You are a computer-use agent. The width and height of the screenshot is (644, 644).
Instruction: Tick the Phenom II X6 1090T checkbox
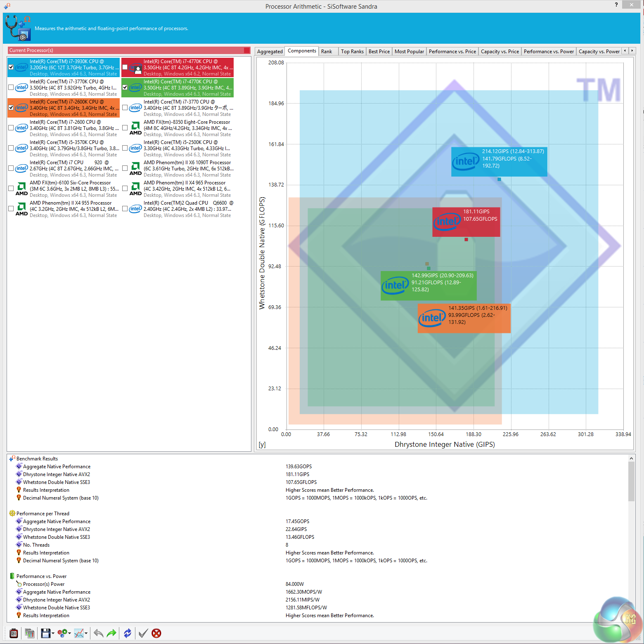click(x=125, y=168)
